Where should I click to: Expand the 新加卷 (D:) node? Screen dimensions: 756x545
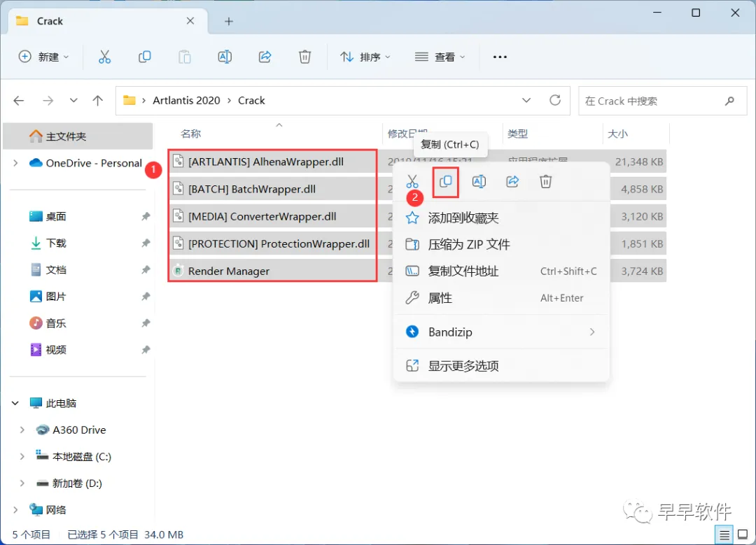pos(22,483)
